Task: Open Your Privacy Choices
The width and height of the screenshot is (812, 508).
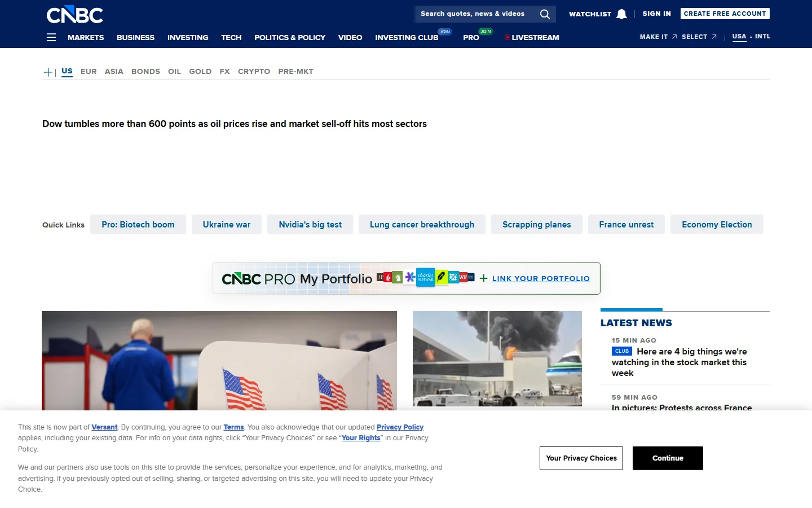Action: pos(581,458)
